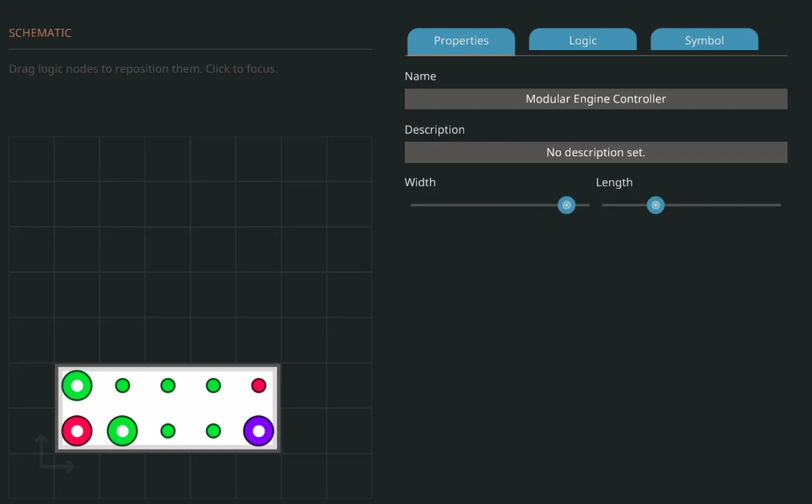Click the Width slider handle
812x504 pixels.
tap(566, 205)
